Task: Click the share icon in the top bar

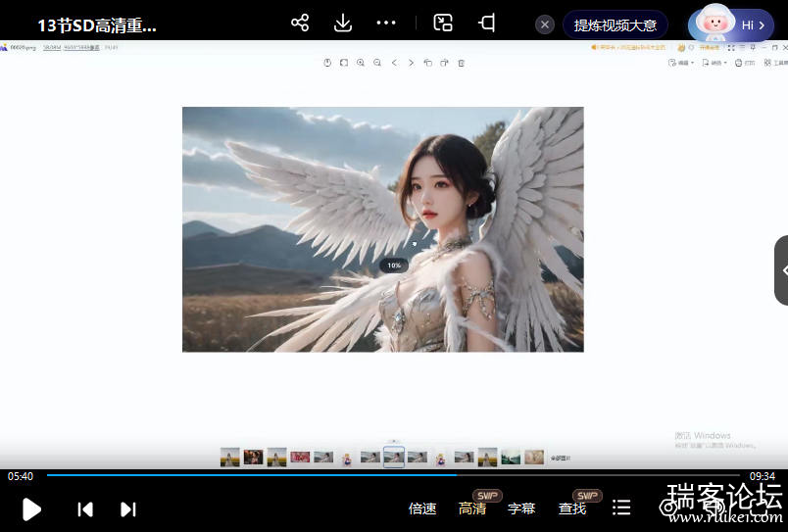Action: (x=300, y=24)
